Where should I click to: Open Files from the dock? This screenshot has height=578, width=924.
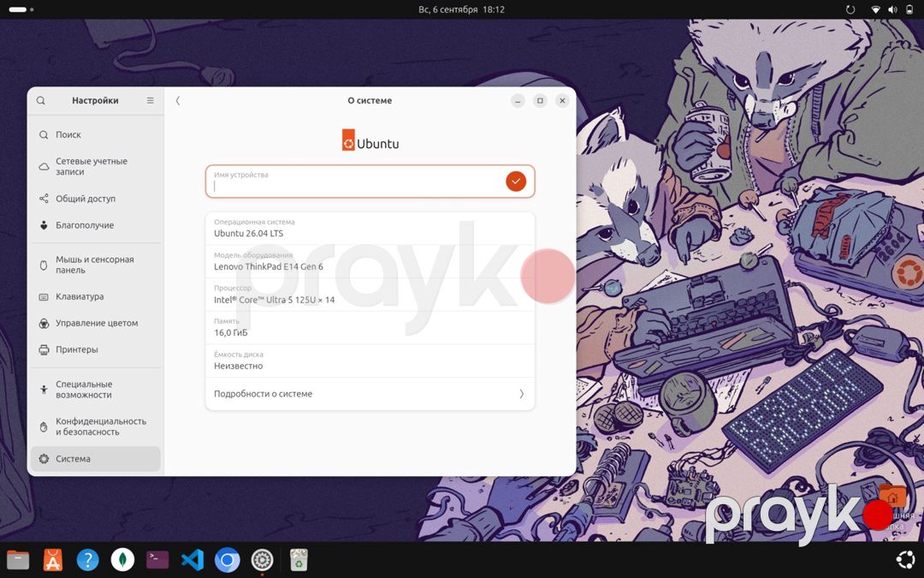[18, 560]
